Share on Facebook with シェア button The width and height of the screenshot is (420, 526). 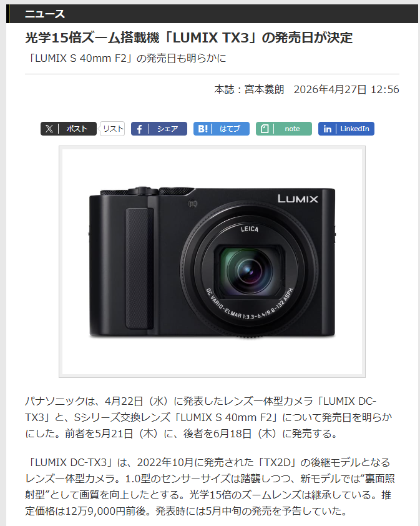pos(159,129)
